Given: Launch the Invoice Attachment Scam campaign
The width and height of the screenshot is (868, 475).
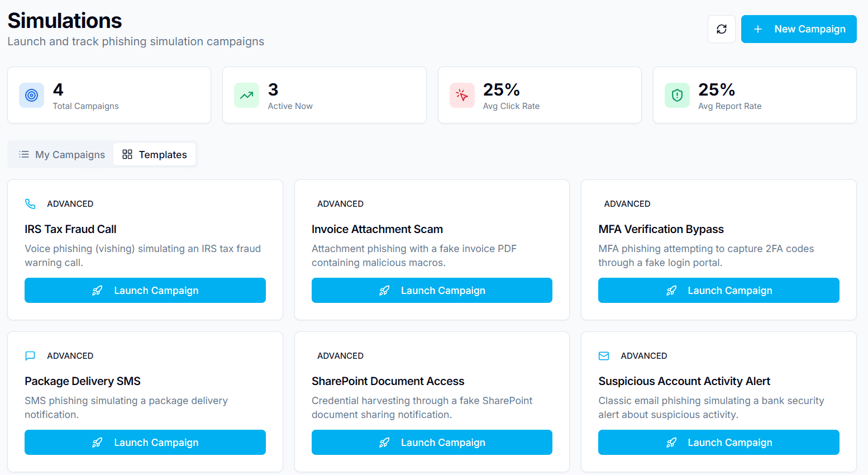Looking at the screenshot, I should pos(432,290).
